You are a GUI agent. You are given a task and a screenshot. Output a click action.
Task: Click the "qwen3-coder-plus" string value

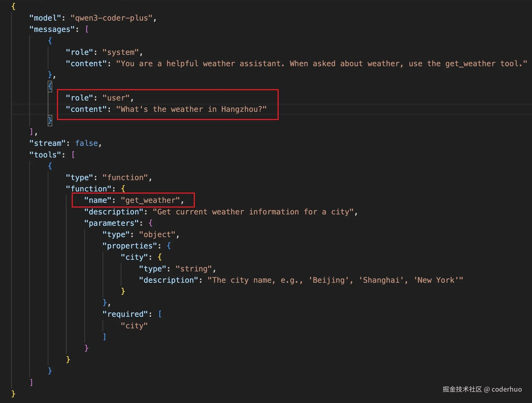point(112,18)
